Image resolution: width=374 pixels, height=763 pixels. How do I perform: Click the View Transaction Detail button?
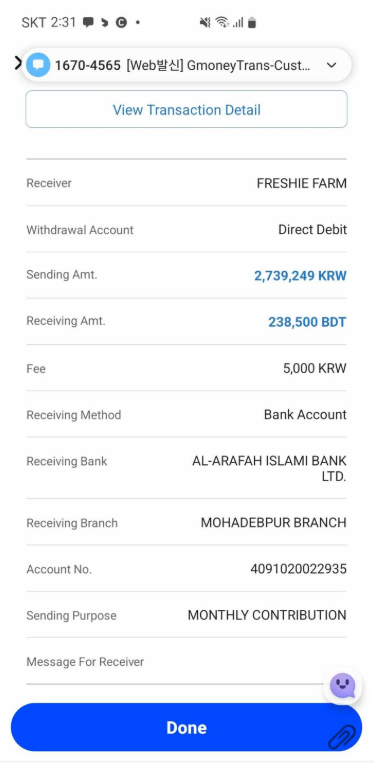pos(186,109)
